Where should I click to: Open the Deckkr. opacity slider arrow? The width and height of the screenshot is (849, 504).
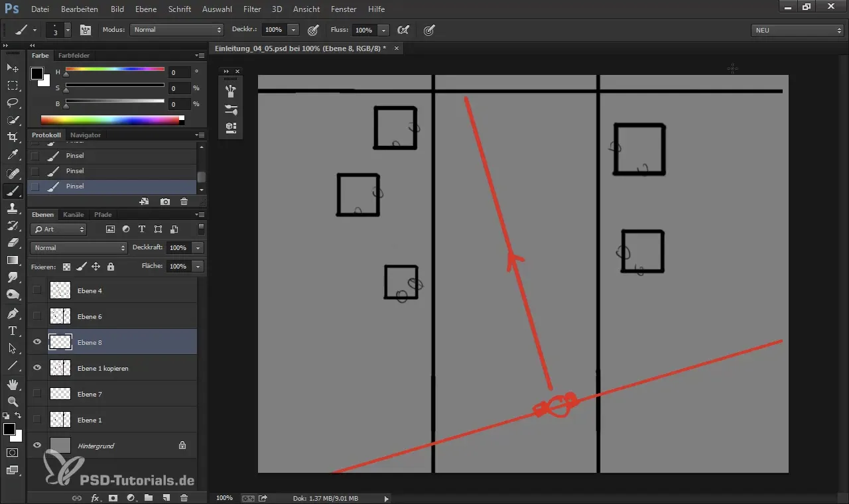[x=293, y=30]
